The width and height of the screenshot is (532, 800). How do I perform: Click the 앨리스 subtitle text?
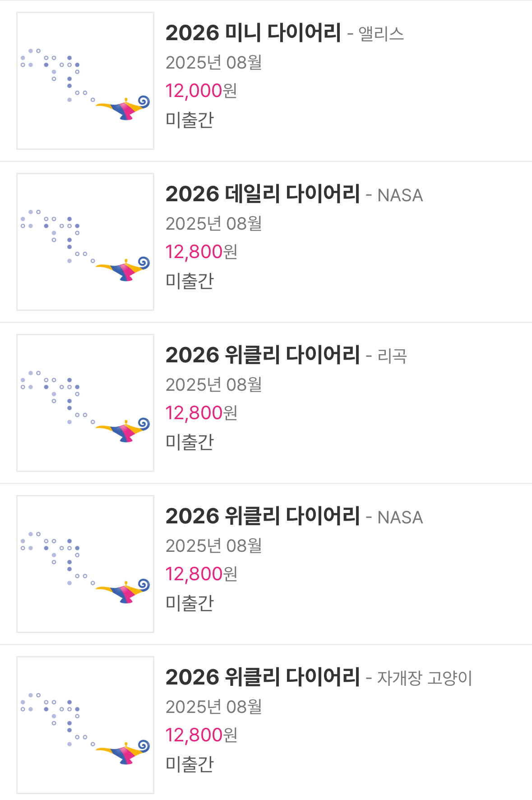[381, 34]
